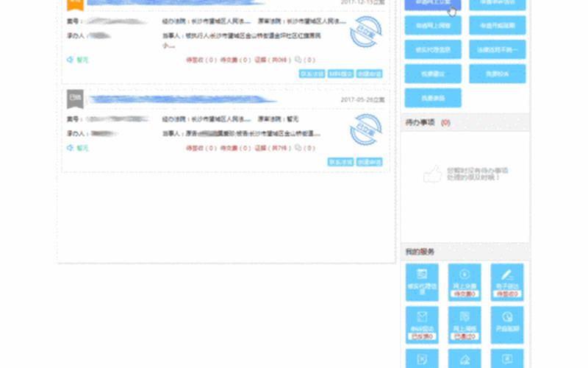Click the message bubble icon in 2017-12-15 case
The height and width of the screenshot is (368, 588).
coord(298,60)
